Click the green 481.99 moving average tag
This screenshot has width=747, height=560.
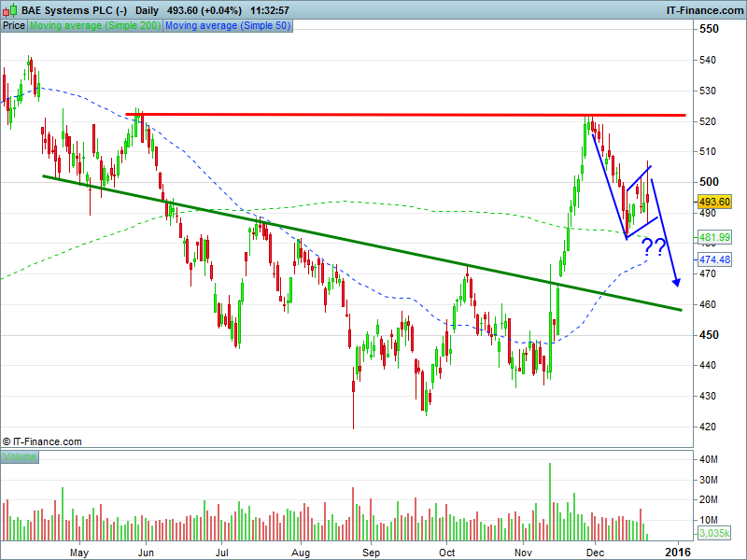point(713,237)
